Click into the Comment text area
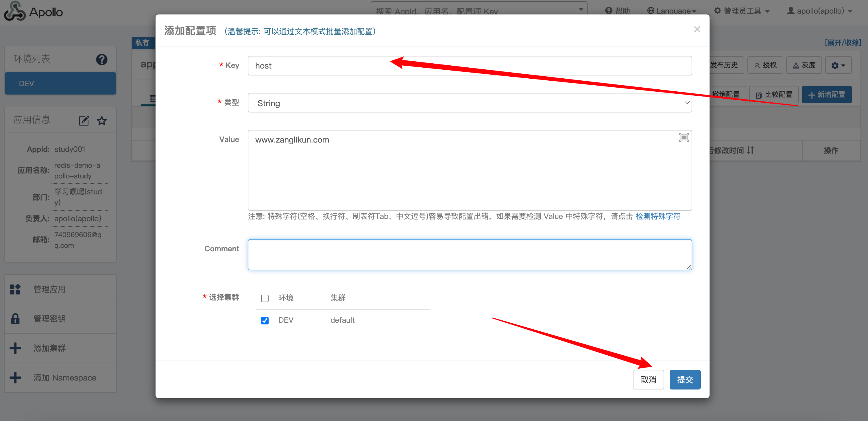Screen dimensions: 868x421 (469, 254)
